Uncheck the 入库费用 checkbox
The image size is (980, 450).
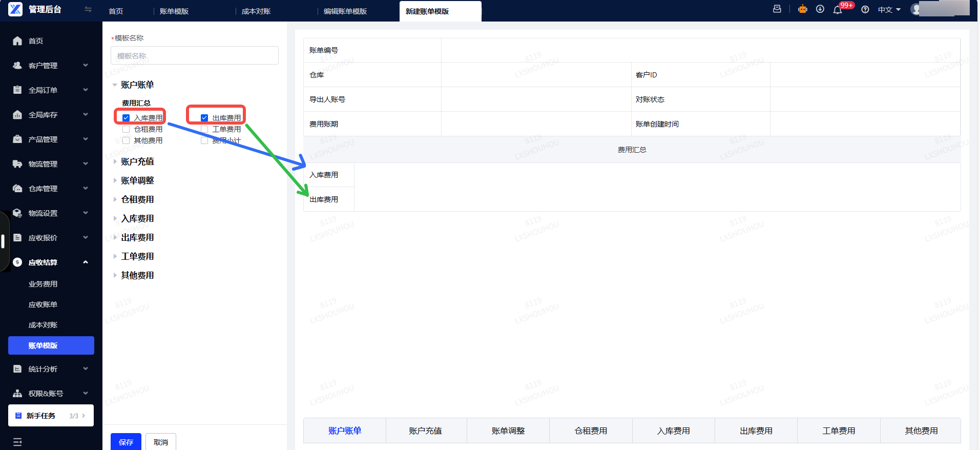tap(126, 118)
